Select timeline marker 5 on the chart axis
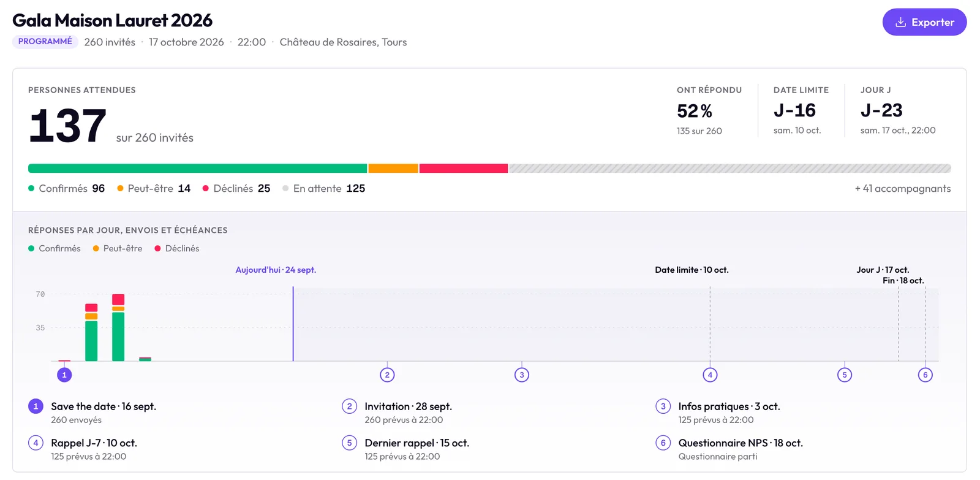The height and width of the screenshot is (480, 980). pos(845,375)
